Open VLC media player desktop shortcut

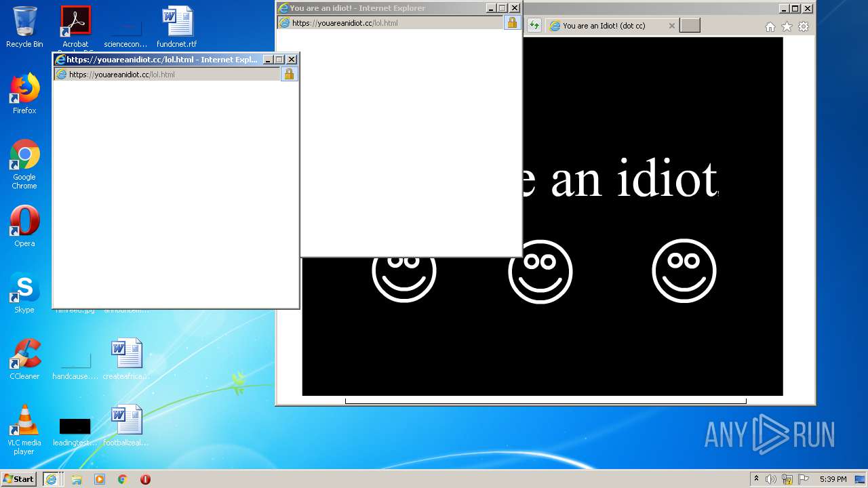pyautogui.click(x=24, y=430)
